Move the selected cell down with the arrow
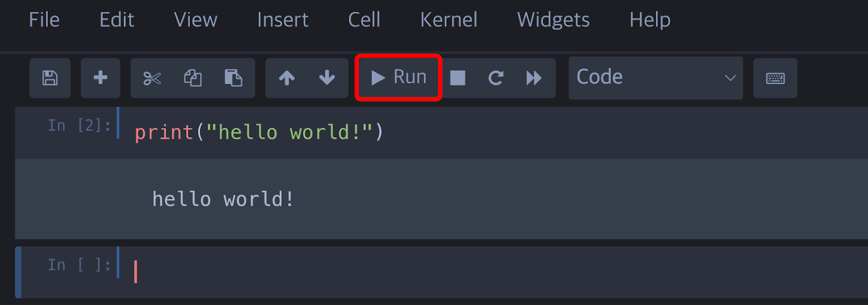 click(x=327, y=78)
